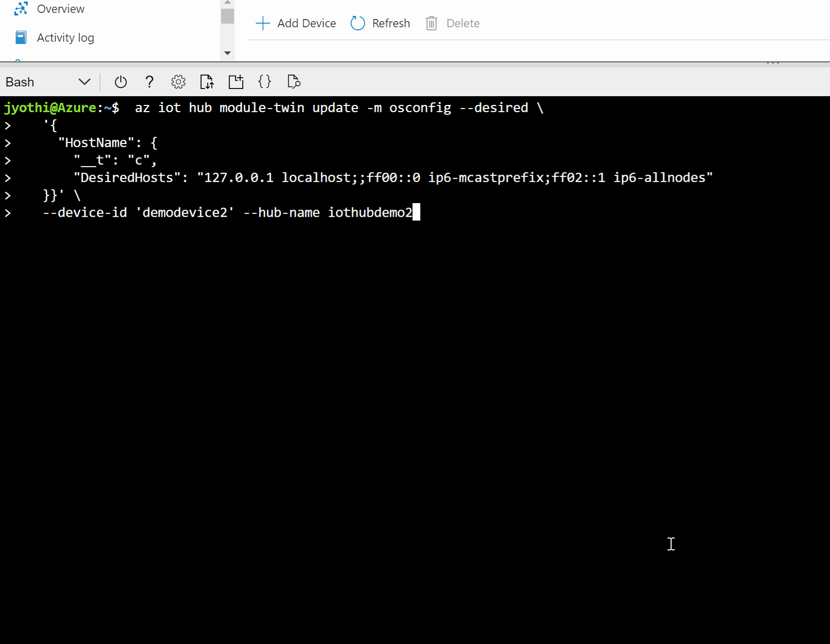Launch the Cloud Shell editor with braces icon
Image resolution: width=830 pixels, height=644 pixels.
(x=264, y=82)
